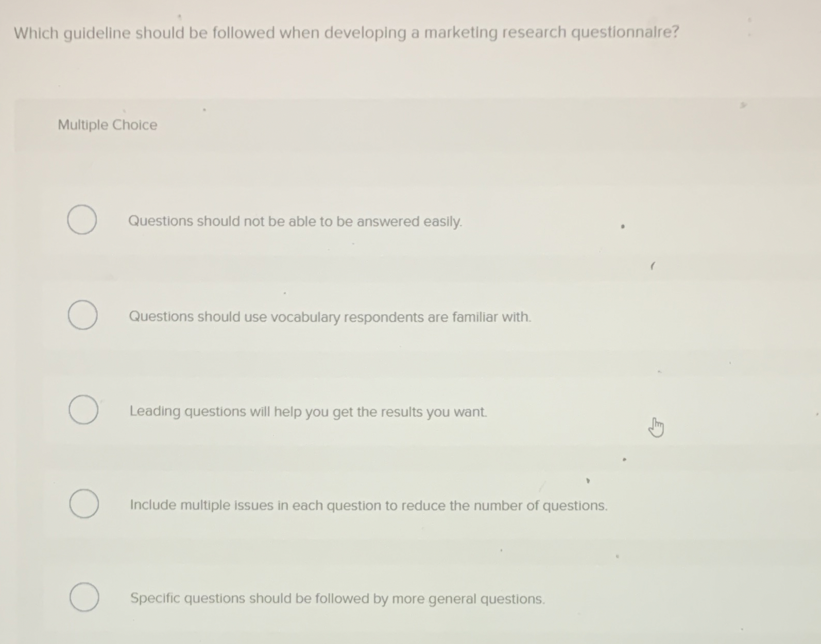Click the word 'guideline' in the question
The height and width of the screenshot is (644, 821).
tap(97, 33)
